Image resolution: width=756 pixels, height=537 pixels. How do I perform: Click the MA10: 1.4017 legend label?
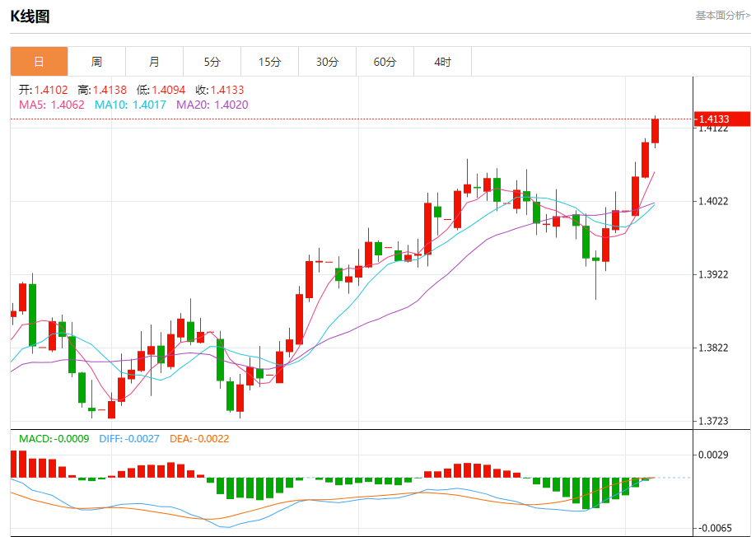pos(130,105)
